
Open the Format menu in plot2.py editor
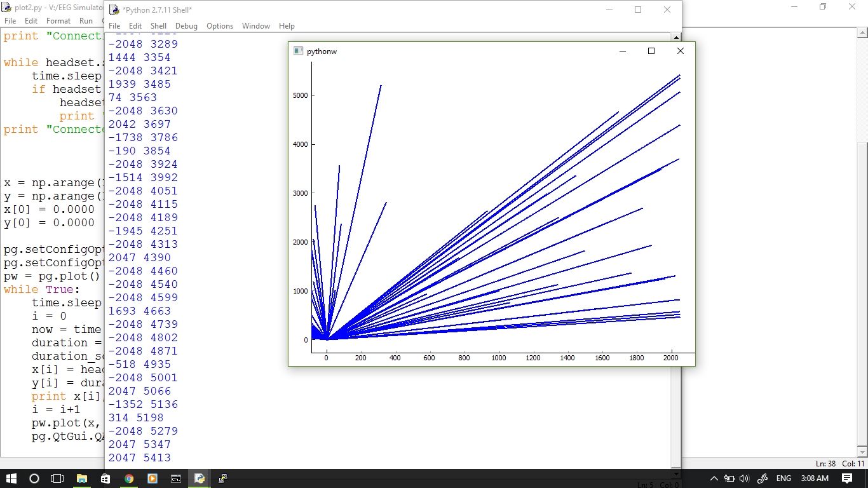click(x=58, y=20)
